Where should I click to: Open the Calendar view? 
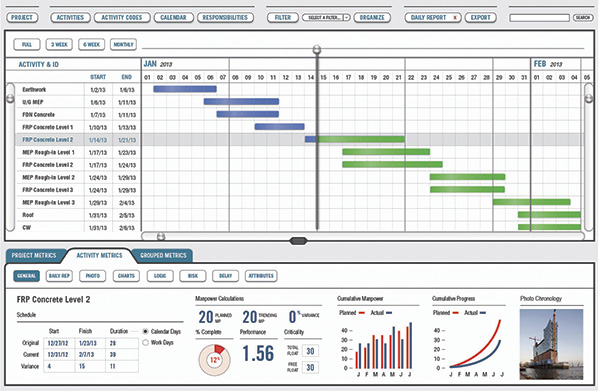[x=173, y=18]
